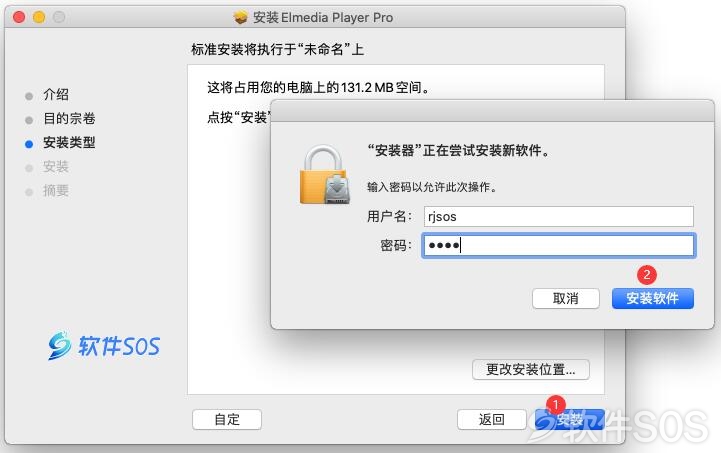Open 更改安装位置... options
This screenshot has width=721, height=453.
coord(531,369)
